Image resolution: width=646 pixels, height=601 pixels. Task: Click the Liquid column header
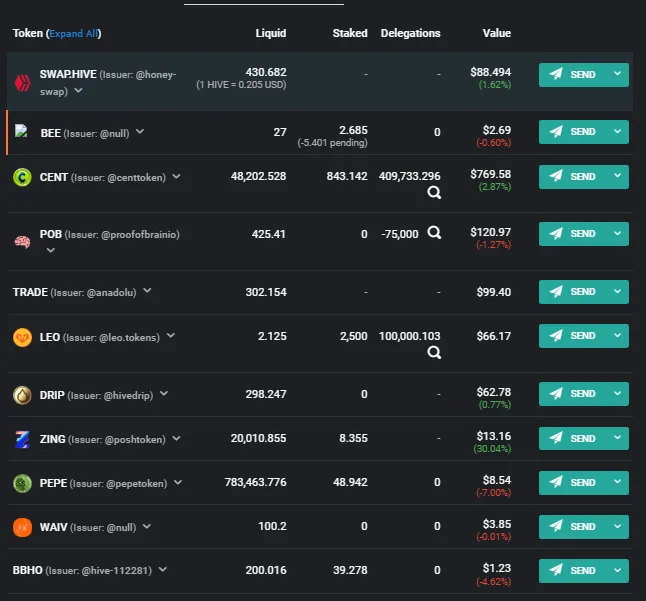(271, 33)
